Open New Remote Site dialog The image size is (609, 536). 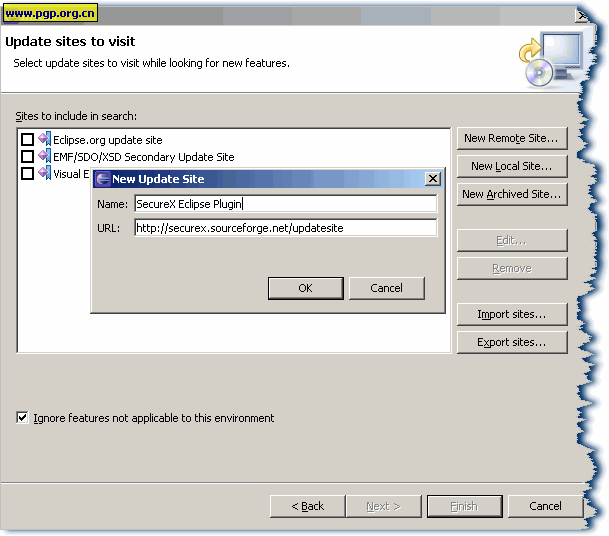point(512,138)
